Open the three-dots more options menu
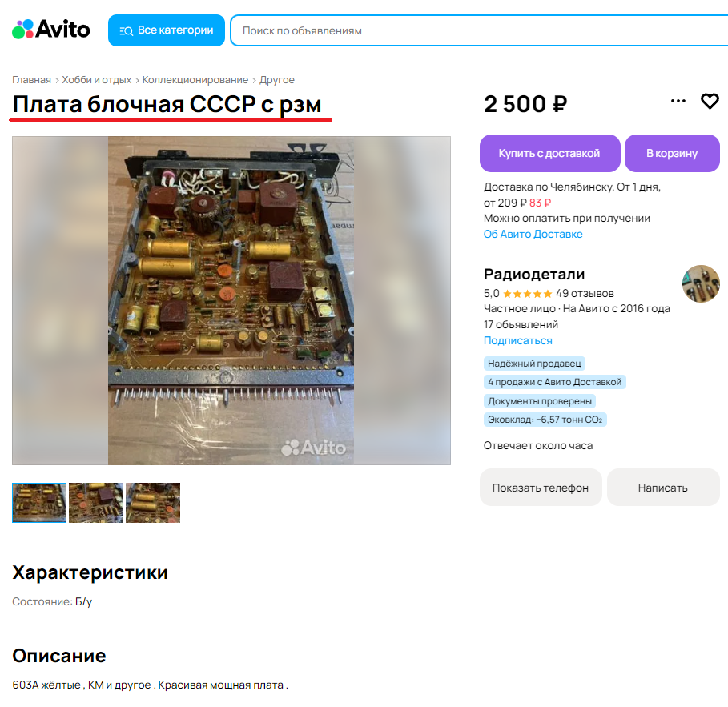 coord(678,101)
